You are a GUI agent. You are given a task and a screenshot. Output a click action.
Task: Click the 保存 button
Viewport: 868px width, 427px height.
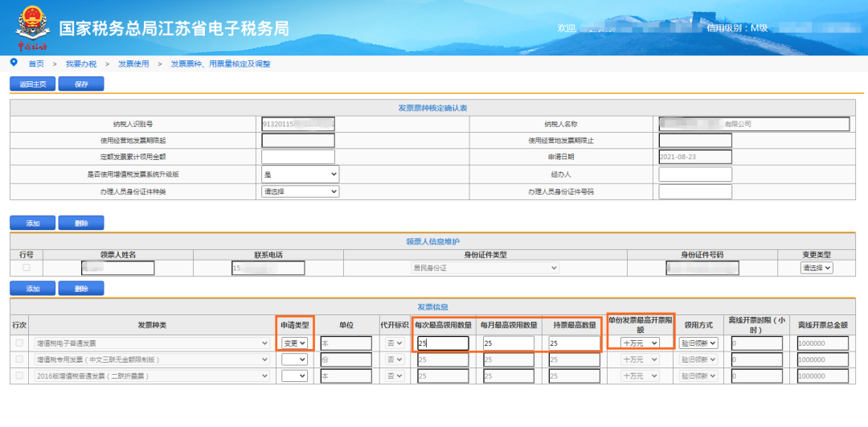[81, 84]
